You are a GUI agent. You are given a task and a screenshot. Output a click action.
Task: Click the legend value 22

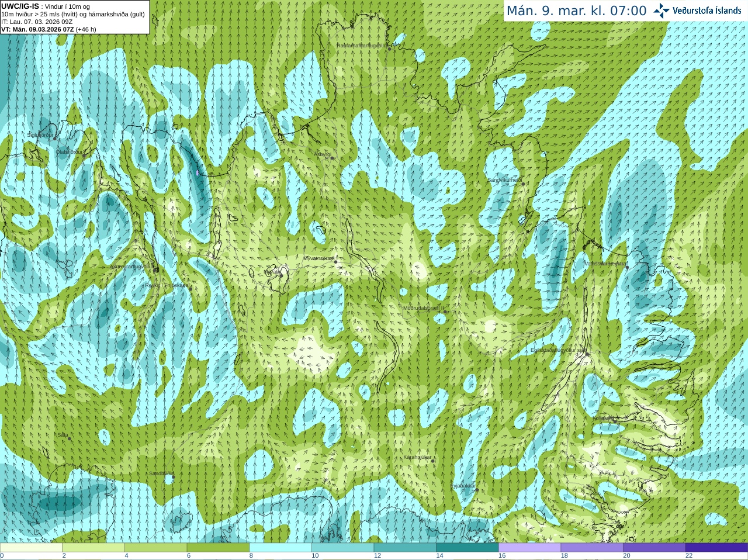[x=689, y=556]
